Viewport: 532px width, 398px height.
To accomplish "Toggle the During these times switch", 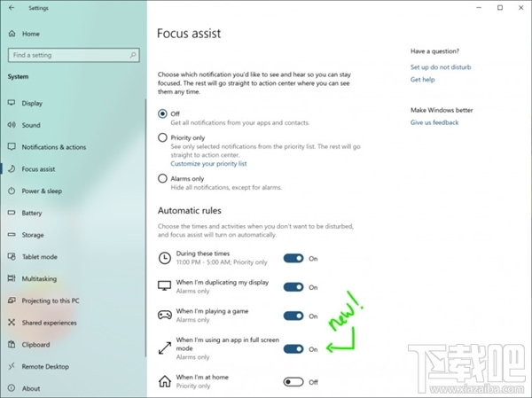I will point(293,258).
